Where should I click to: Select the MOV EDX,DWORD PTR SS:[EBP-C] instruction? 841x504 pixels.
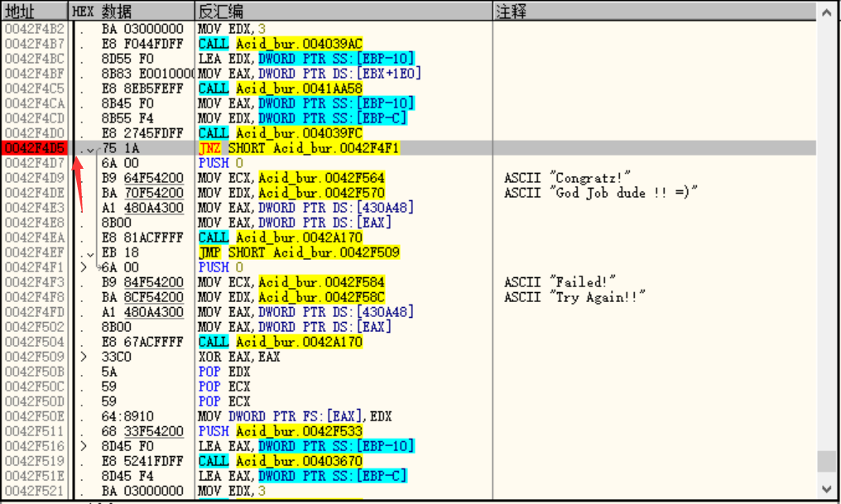pos(302,118)
